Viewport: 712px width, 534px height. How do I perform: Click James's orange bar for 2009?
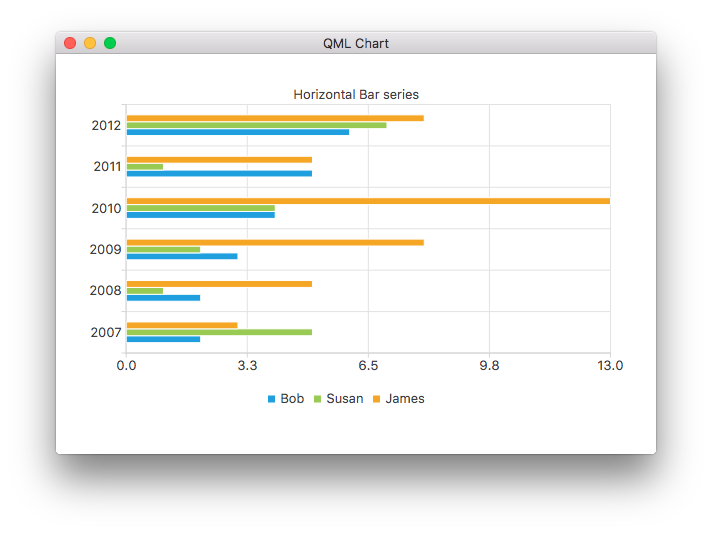click(x=275, y=242)
